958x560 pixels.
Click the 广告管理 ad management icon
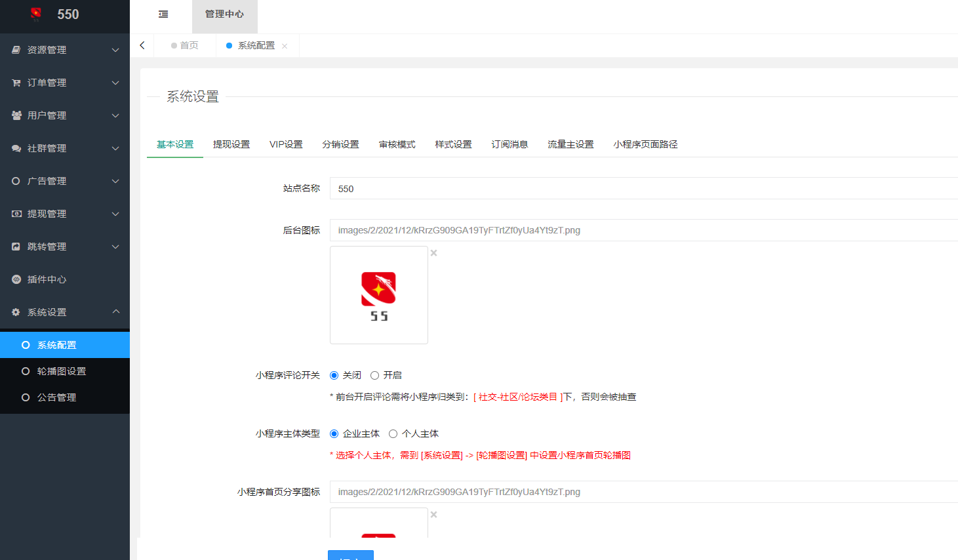coord(16,180)
